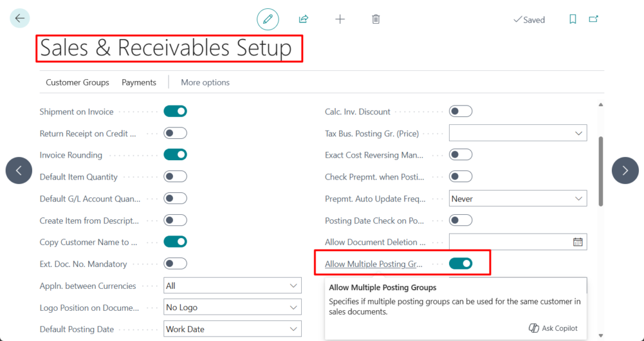Screen dimensions: 644x341
Task: Click the share icon
Action: click(x=304, y=19)
